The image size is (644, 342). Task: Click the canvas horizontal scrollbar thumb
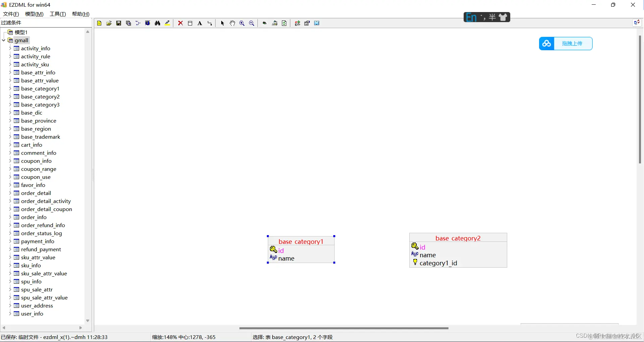[x=344, y=328]
